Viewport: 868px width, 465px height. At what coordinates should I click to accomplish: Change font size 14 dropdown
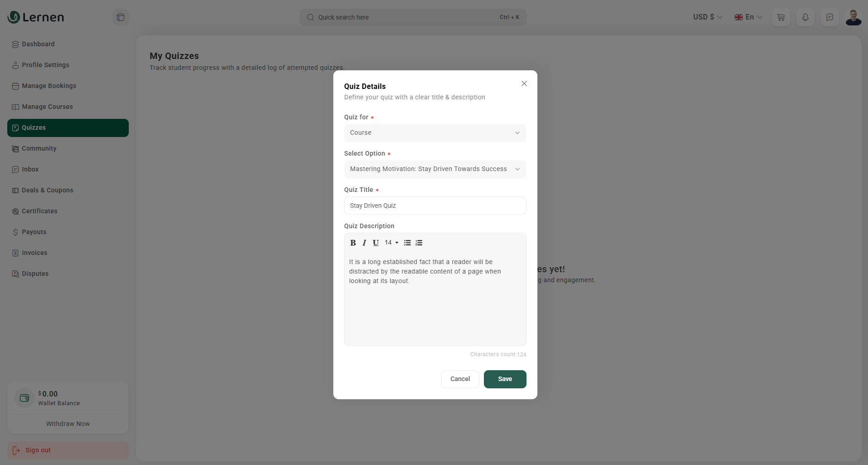(391, 243)
